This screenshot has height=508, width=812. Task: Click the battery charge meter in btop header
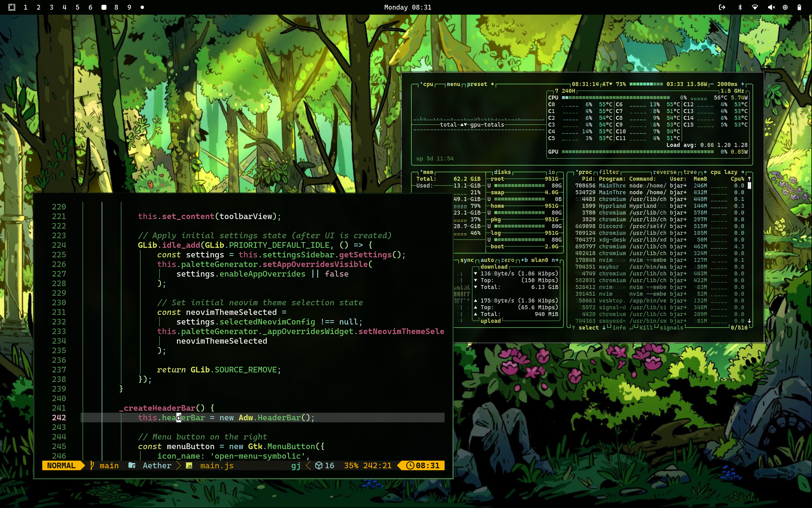tap(646, 84)
